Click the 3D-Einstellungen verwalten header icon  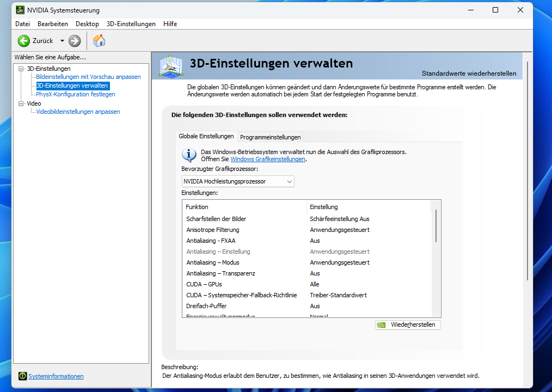point(171,66)
